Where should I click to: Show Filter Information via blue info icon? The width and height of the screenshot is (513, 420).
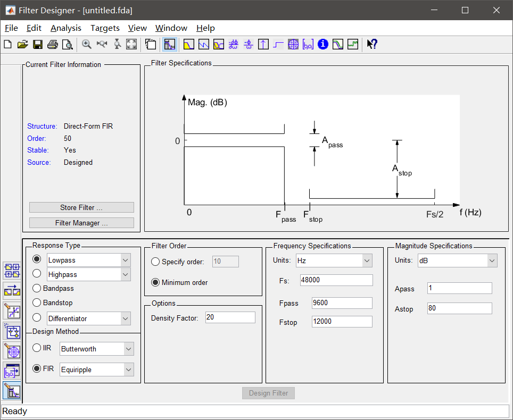322,44
